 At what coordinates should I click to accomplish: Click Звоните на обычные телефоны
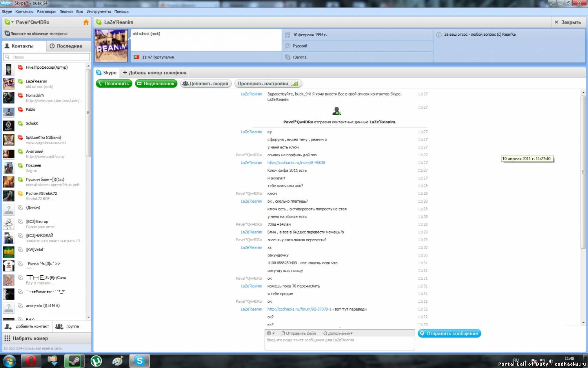(x=47, y=34)
